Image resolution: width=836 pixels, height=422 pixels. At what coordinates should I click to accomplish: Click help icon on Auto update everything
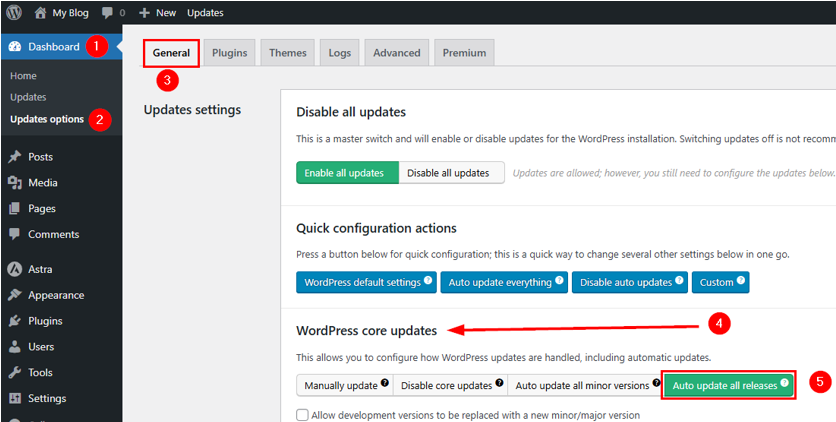pyautogui.click(x=559, y=280)
